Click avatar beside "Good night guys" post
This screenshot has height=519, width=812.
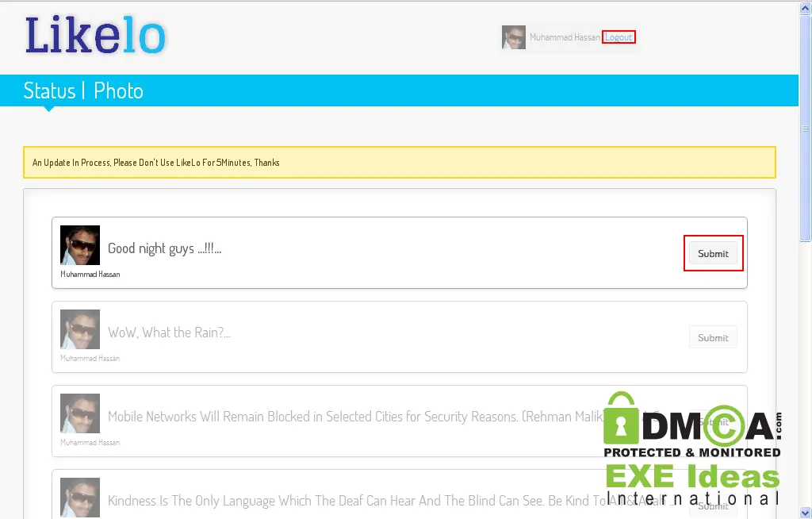(x=80, y=245)
